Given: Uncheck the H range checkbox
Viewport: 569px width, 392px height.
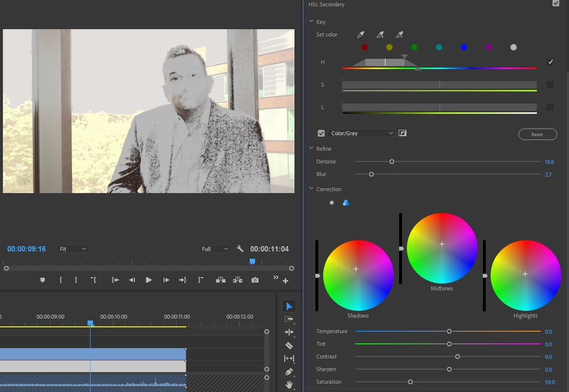Looking at the screenshot, I should click(x=550, y=62).
